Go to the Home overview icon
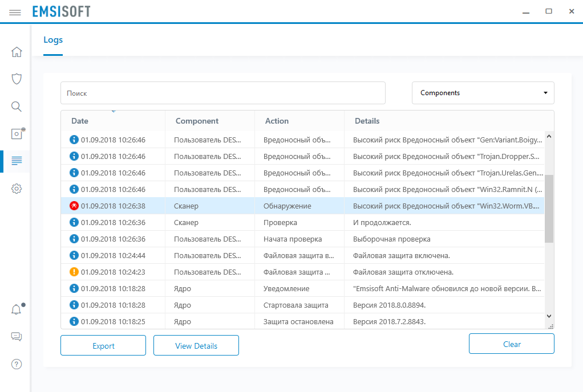Viewport: 583px width, 392px height. point(17,52)
